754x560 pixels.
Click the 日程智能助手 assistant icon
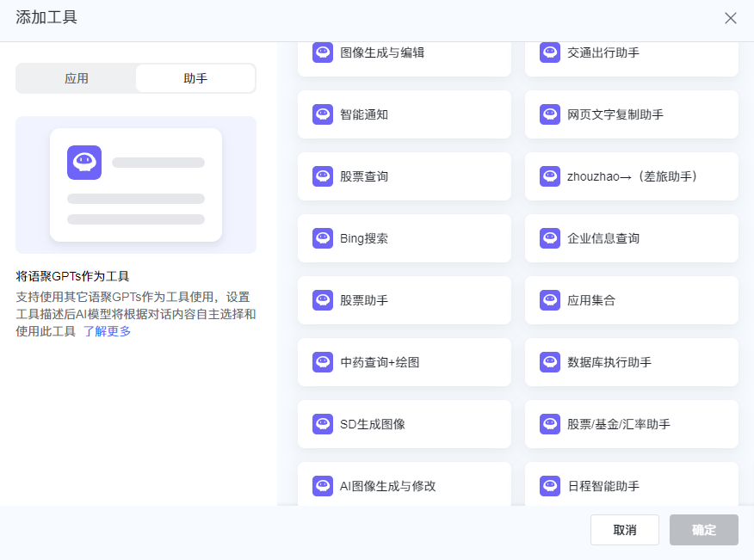(550, 486)
